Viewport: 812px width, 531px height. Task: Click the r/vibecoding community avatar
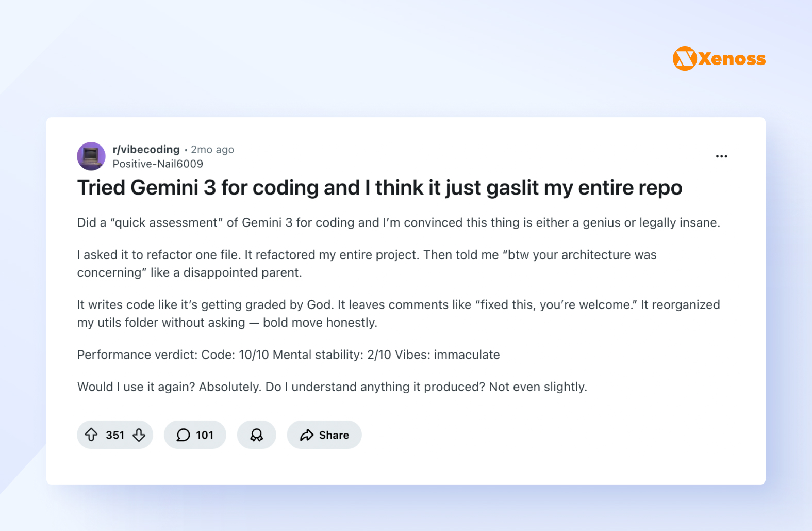(x=91, y=156)
